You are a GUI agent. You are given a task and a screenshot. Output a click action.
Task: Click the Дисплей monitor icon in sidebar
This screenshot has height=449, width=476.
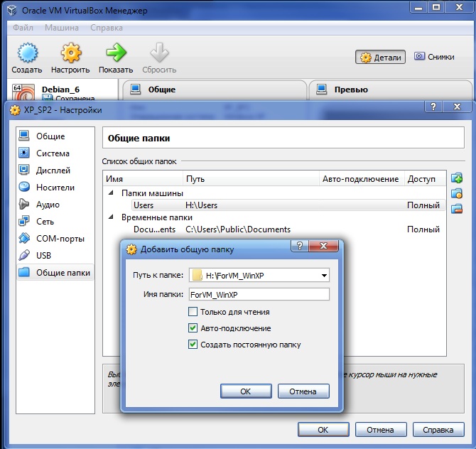tap(24, 169)
